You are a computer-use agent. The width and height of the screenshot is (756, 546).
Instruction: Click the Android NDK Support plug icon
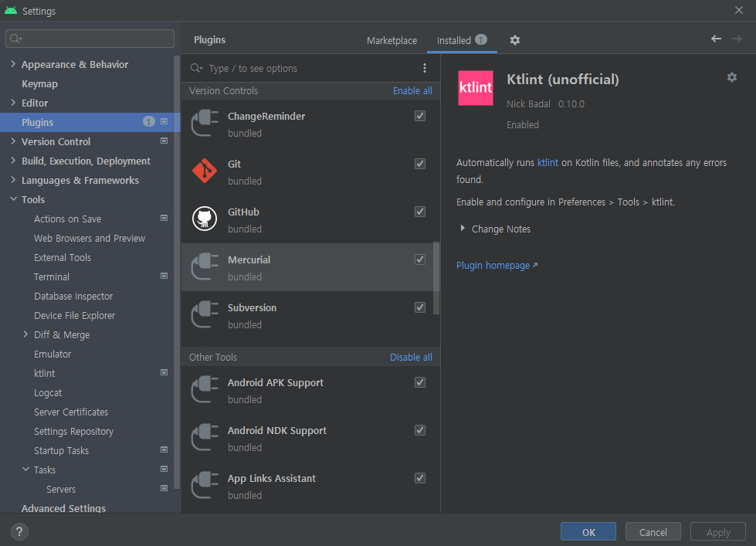pyautogui.click(x=205, y=437)
